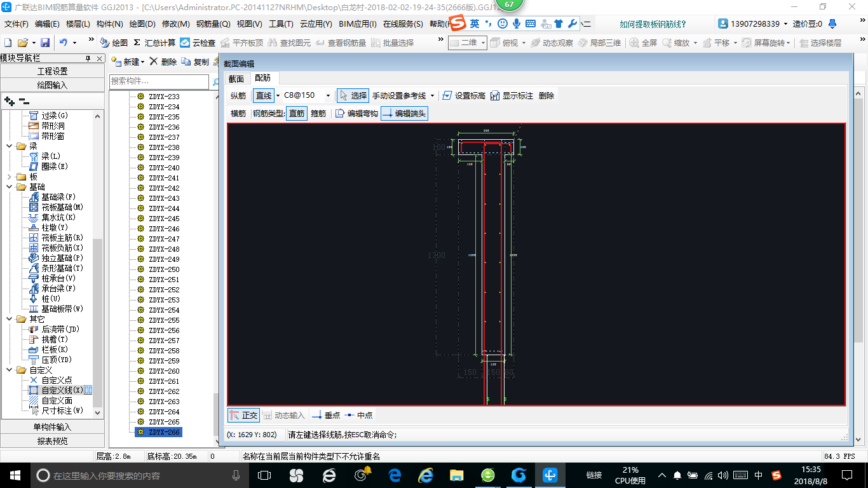Open the C8@150 rebar spec dropdown
868x488 pixels.
pos(328,95)
